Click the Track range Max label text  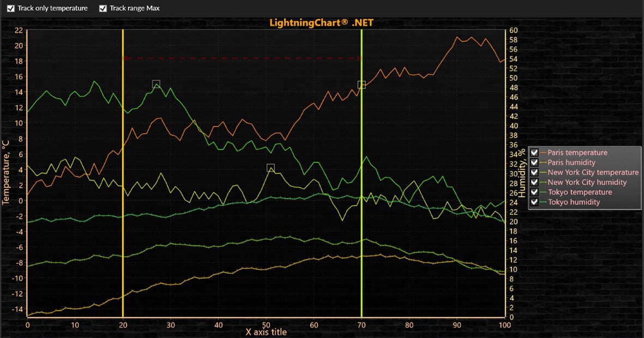pyautogui.click(x=135, y=8)
